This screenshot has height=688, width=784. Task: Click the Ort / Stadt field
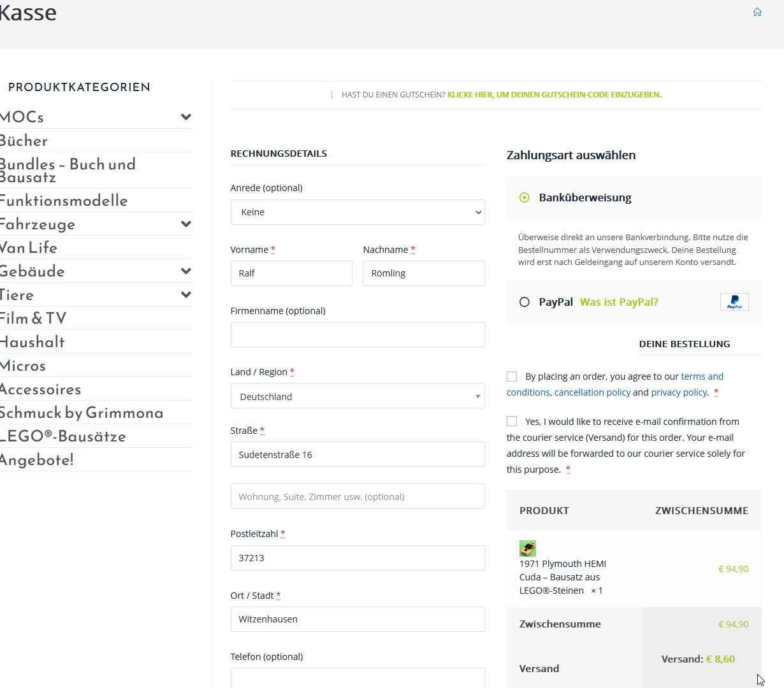click(x=358, y=619)
